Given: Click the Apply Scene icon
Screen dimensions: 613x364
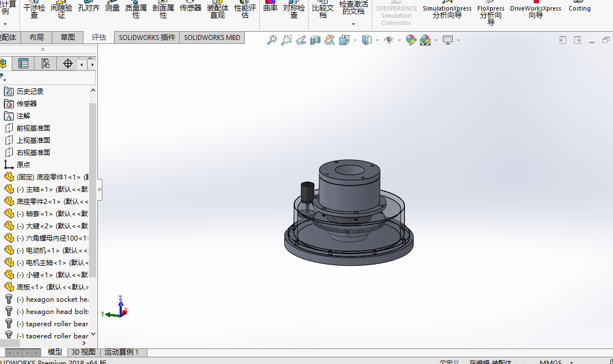Looking at the screenshot, I should click(426, 40).
